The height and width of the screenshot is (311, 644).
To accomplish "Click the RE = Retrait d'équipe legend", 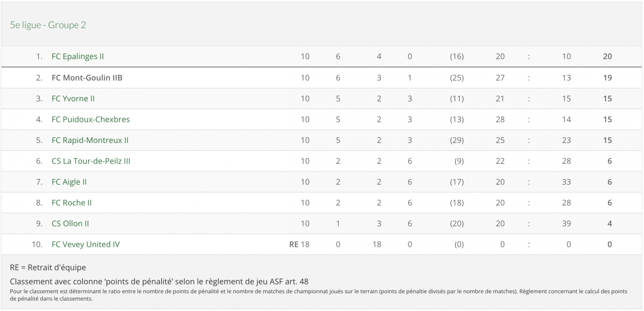I will pyautogui.click(x=48, y=267).
